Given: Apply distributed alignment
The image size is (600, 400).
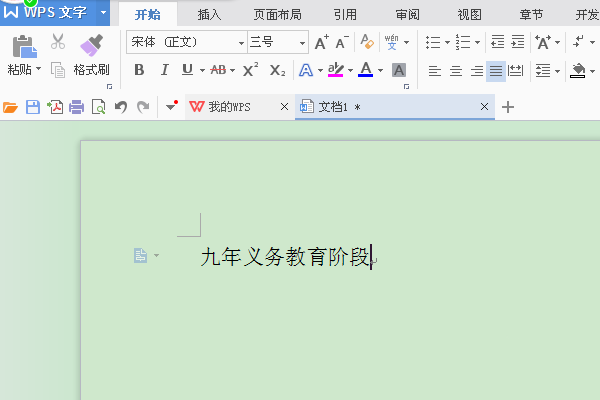Looking at the screenshot, I should coord(515,71).
